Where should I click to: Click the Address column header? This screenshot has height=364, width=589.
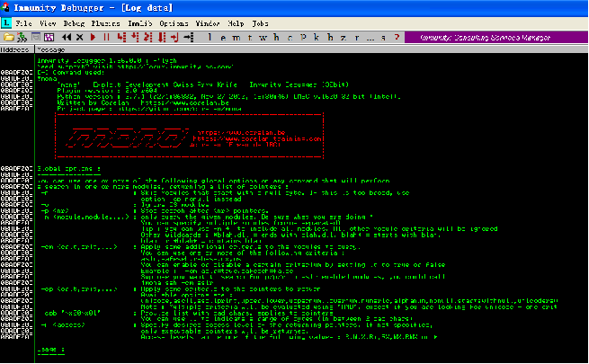17,49
